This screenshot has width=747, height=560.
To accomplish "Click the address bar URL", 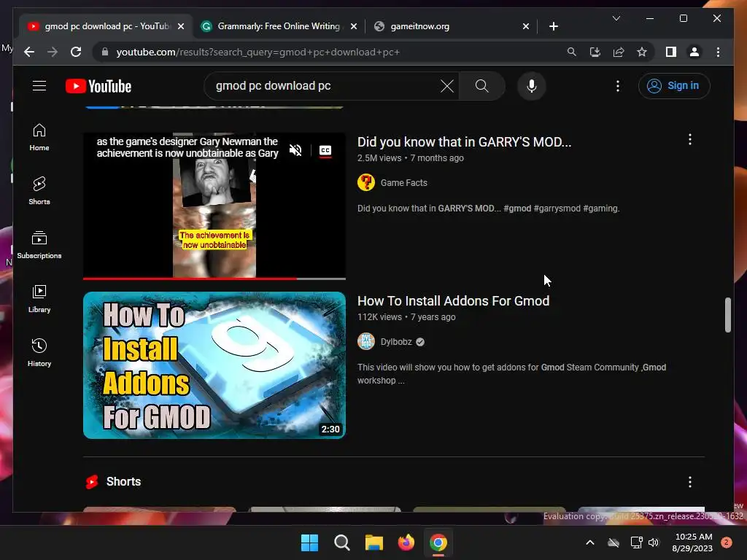I will point(258,52).
